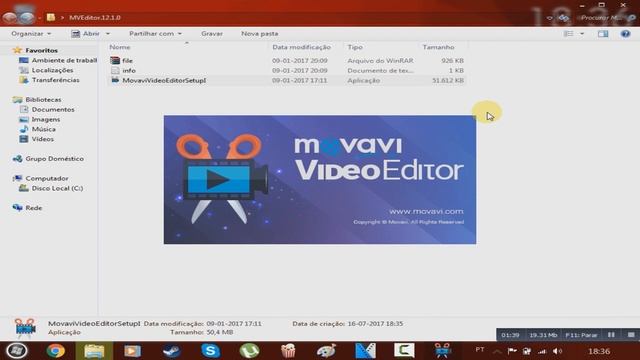
Task: Click the MovaviVideoEditorSetupI file icon
Action: (115, 80)
